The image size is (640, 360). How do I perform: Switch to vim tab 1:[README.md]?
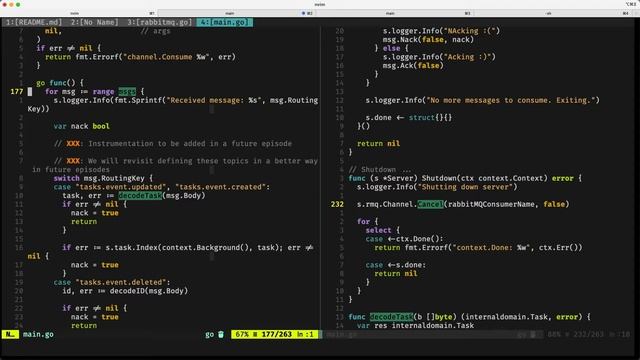(34, 22)
